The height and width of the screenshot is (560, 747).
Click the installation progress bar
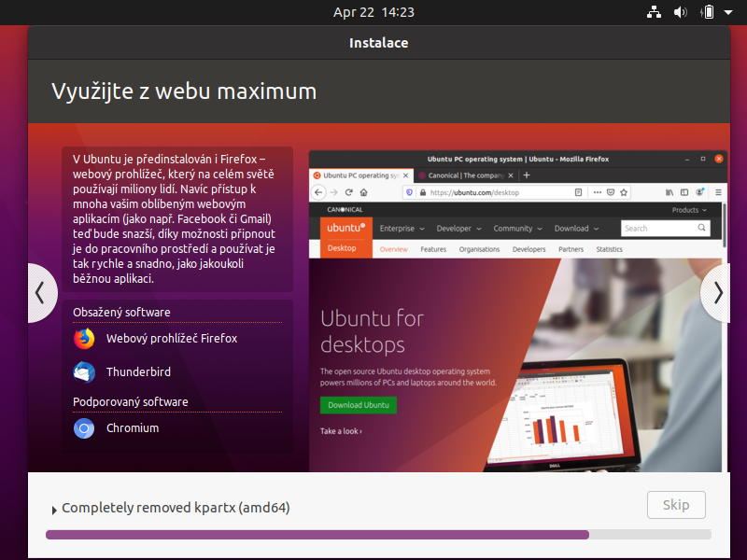click(x=378, y=535)
